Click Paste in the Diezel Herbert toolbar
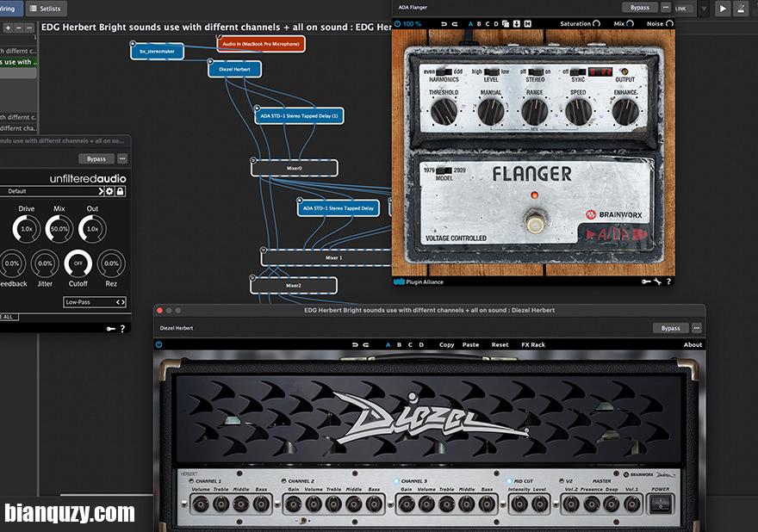The height and width of the screenshot is (532, 758). (470, 344)
